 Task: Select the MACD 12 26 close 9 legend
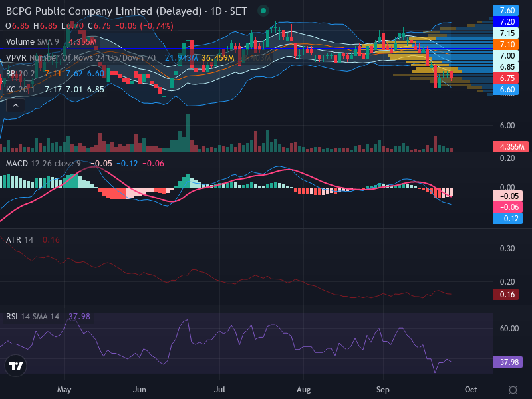[x=85, y=164]
